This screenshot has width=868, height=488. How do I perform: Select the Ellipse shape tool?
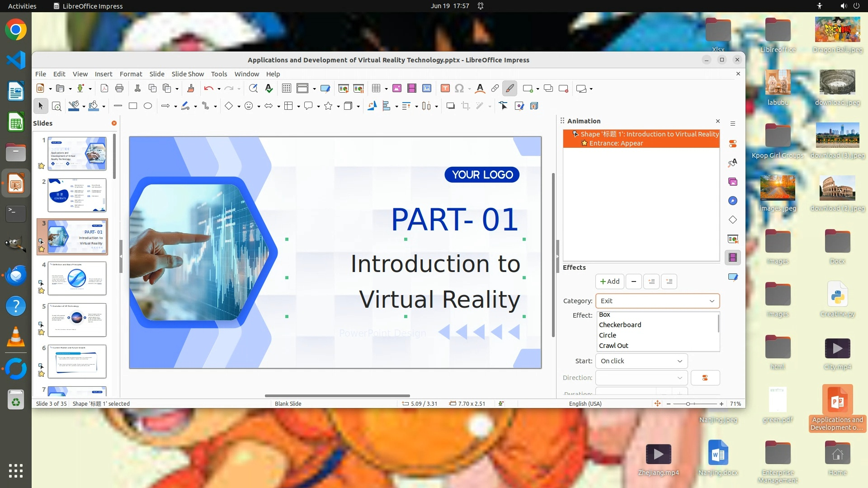(x=148, y=106)
